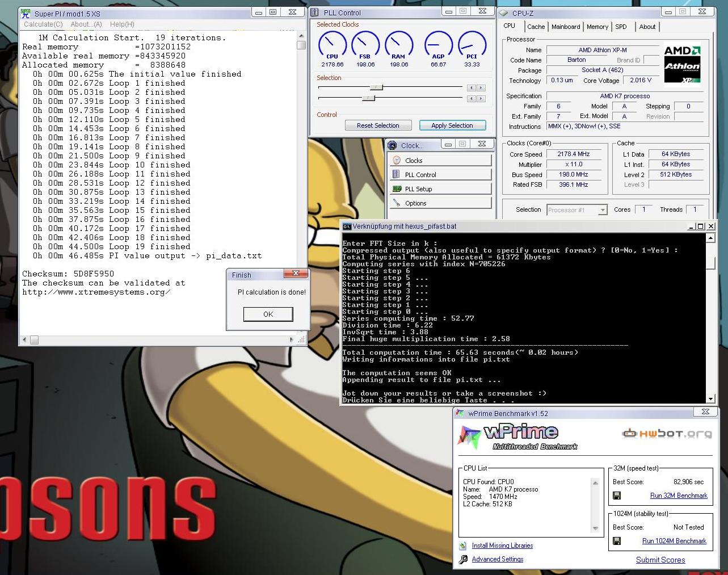Click the save disk icon for the 32M test
The width and height of the screenshot is (728, 575).
pyautogui.click(x=617, y=496)
